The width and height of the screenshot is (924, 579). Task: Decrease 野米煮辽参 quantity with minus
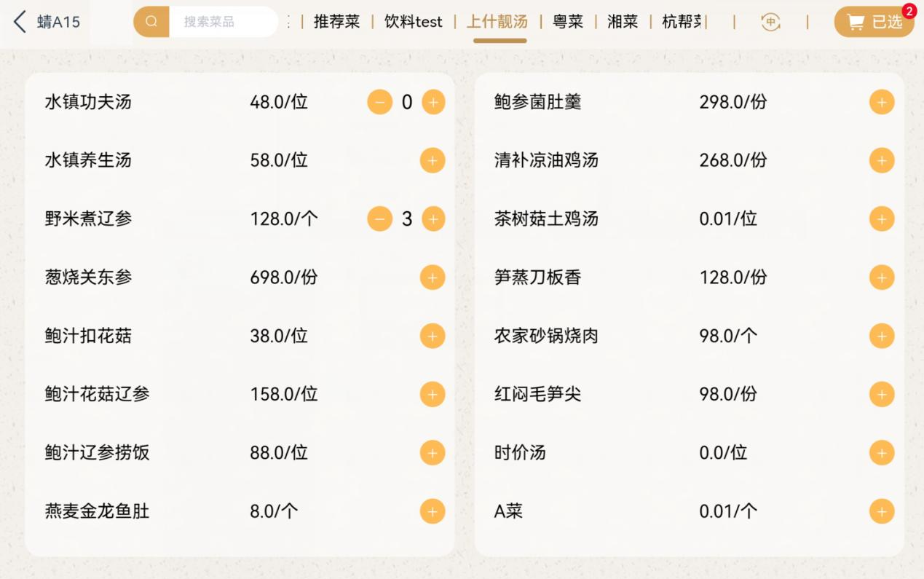[379, 218]
